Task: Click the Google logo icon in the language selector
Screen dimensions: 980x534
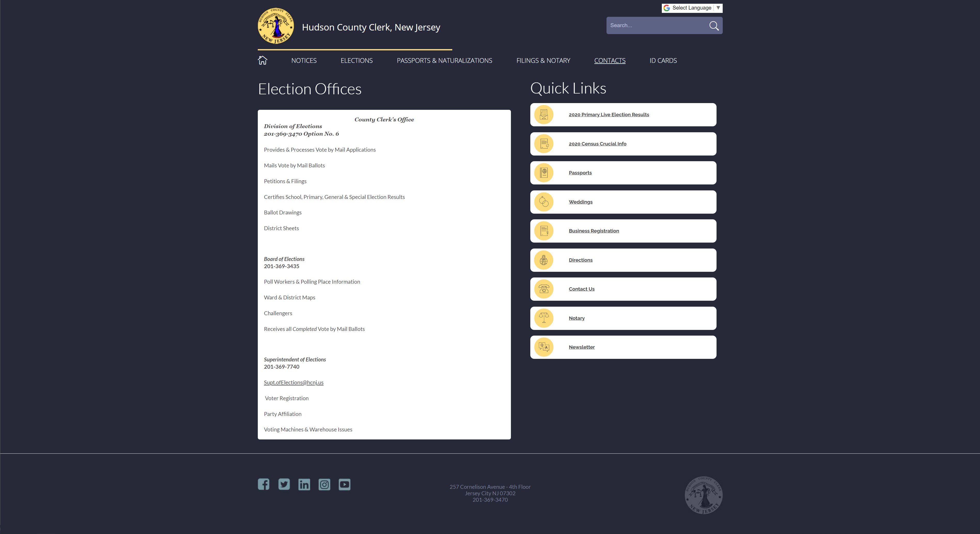Action: coord(666,8)
